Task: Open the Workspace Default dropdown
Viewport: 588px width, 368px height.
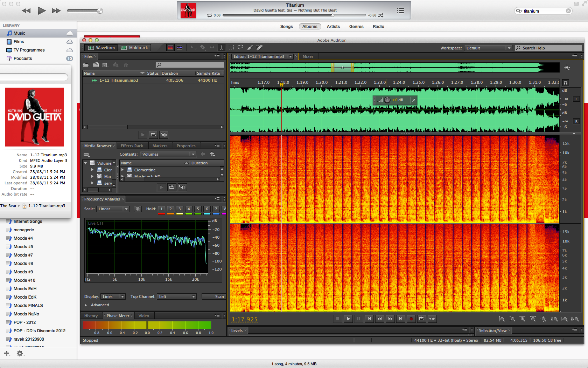Action: coord(488,48)
